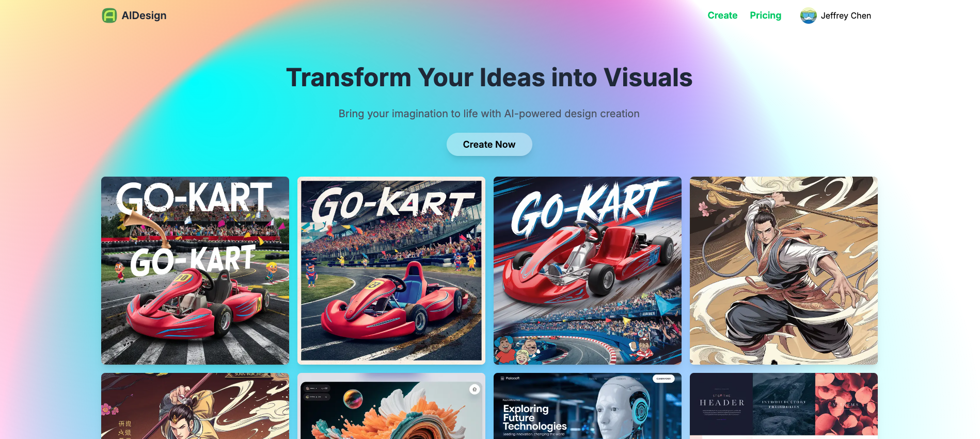Click the AIDesign brand name
Image resolution: width=980 pixels, height=439 pixels.
pyautogui.click(x=144, y=15)
